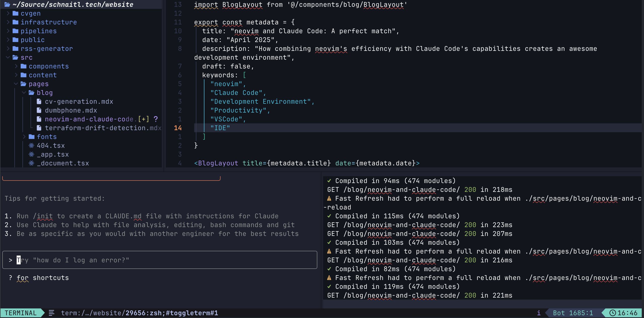This screenshot has width=644, height=318.
Task: Click the clock icon beside 16:46
Action: 613,313
